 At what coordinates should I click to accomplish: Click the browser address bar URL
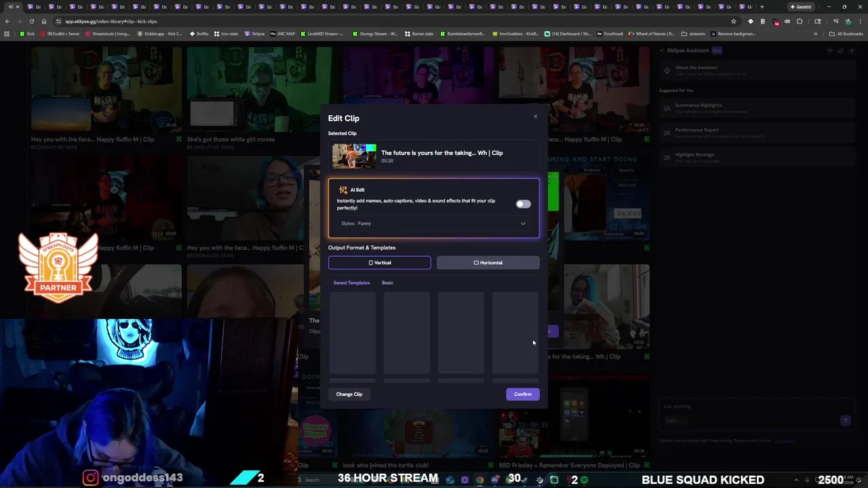[x=111, y=21]
